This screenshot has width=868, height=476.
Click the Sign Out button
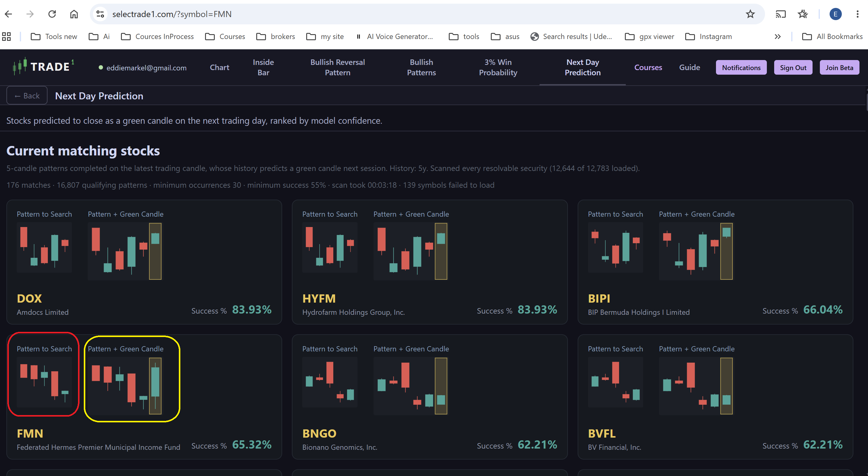coord(793,67)
